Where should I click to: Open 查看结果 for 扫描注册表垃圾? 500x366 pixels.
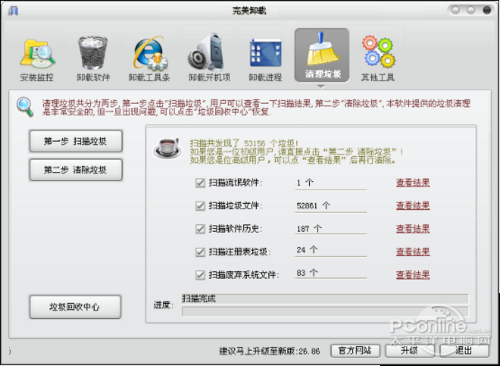pos(413,252)
